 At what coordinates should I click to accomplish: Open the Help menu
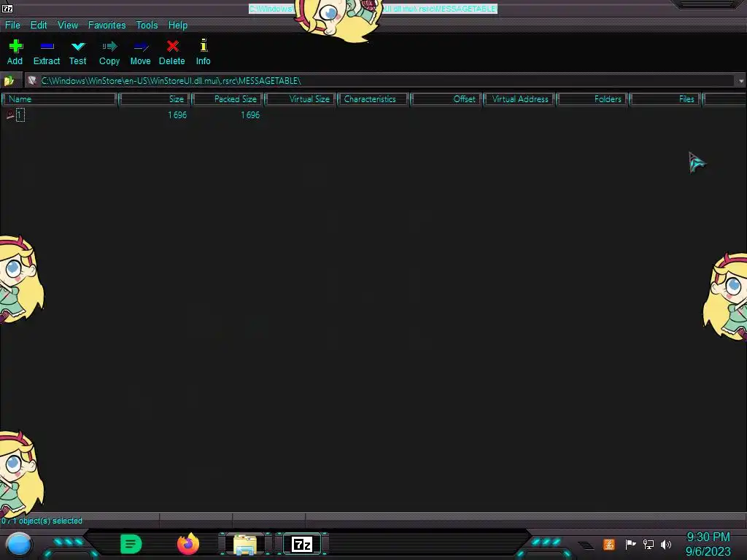coord(178,26)
